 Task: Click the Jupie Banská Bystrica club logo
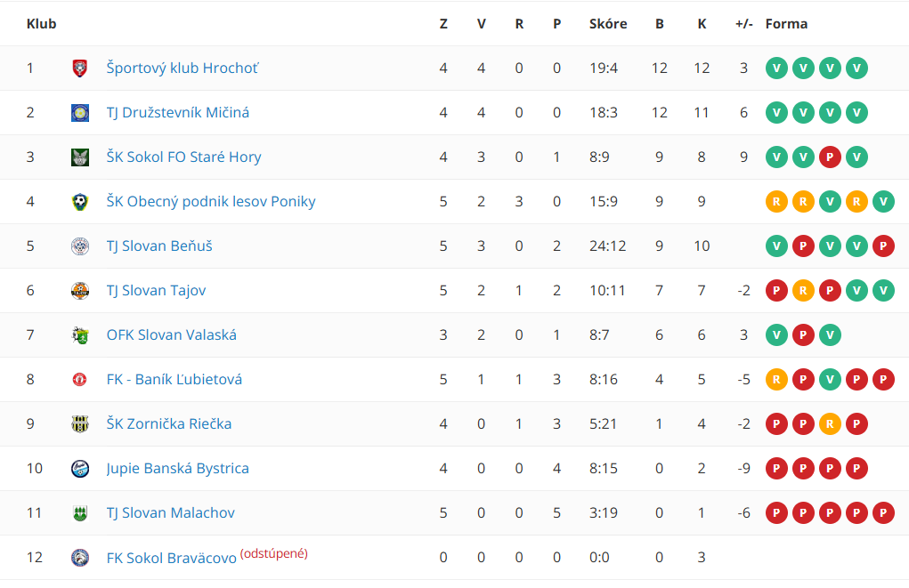tap(80, 468)
